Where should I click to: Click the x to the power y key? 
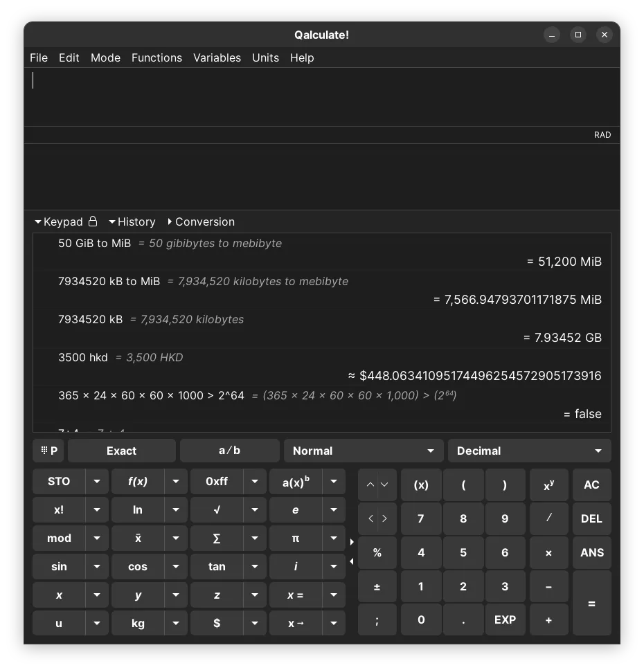[548, 485]
